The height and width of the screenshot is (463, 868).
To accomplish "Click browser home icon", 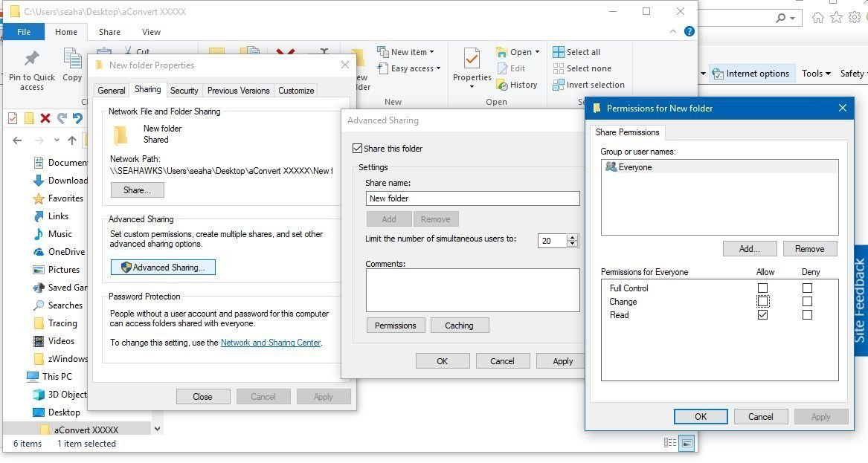I will [817, 18].
